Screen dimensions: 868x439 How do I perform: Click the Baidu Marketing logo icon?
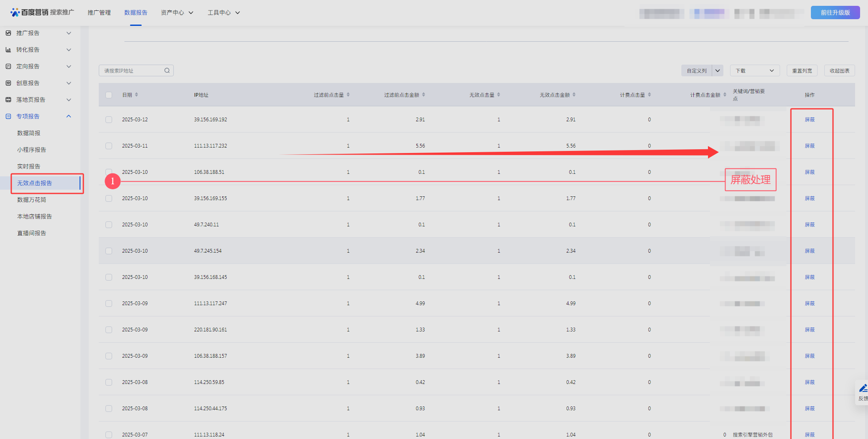click(x=15, y=13)
